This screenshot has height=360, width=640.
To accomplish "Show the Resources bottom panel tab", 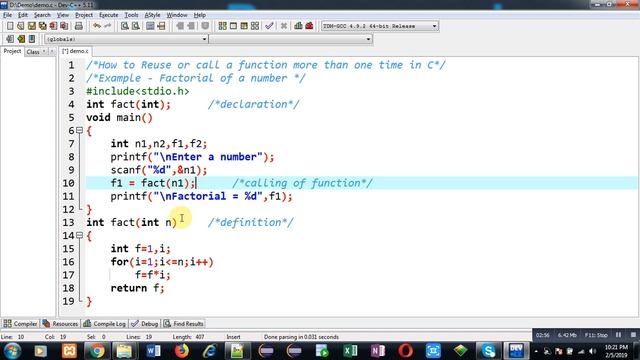I will click(60, 324).
